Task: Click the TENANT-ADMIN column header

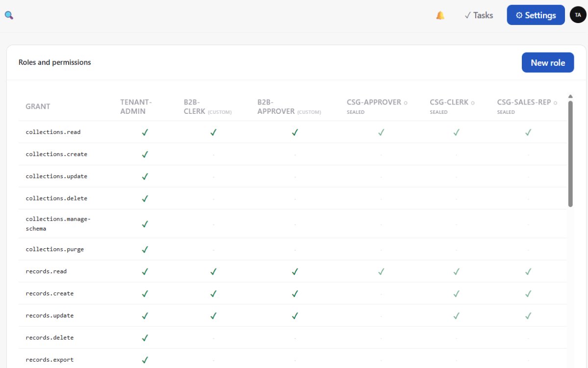Action: coord(136,106)
